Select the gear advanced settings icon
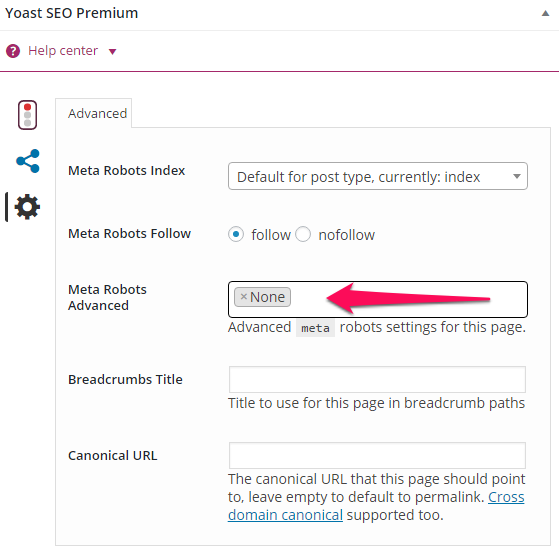Screen dimensions: 559x551 pos(27,207)
